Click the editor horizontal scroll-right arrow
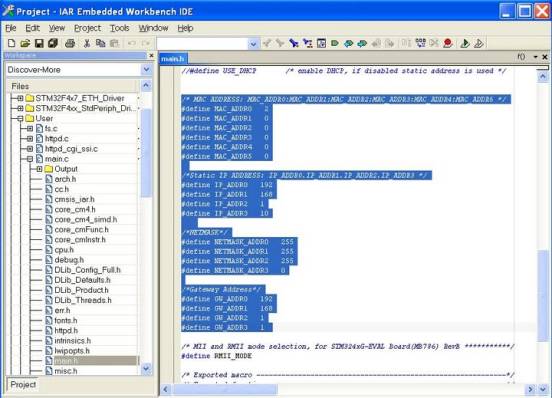Screen dimensions: 552x398 [x=530, y=389]
